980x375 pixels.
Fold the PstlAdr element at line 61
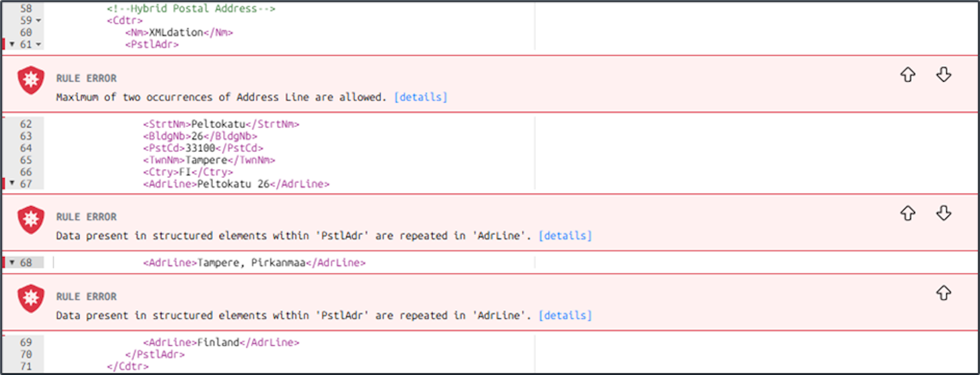point(38,45)
